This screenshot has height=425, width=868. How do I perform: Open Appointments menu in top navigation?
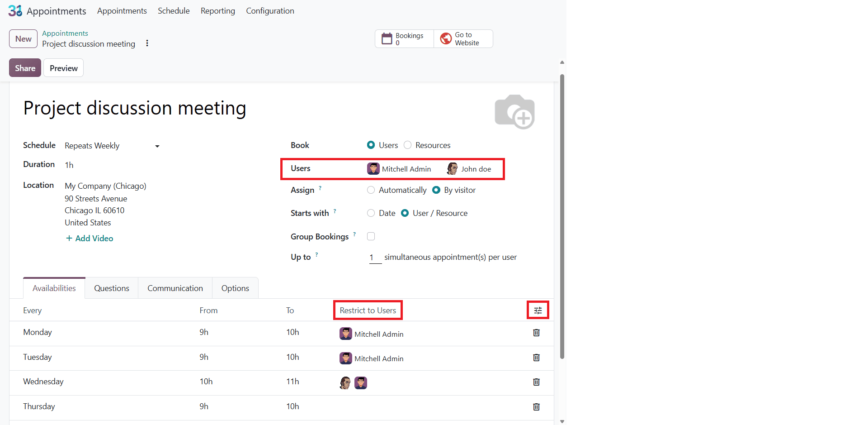(x=122, y=11)
